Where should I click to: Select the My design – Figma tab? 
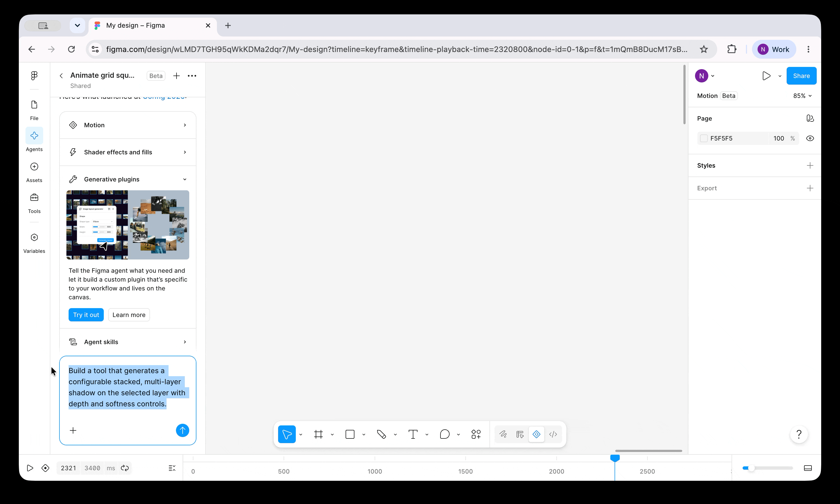(152, 25)
